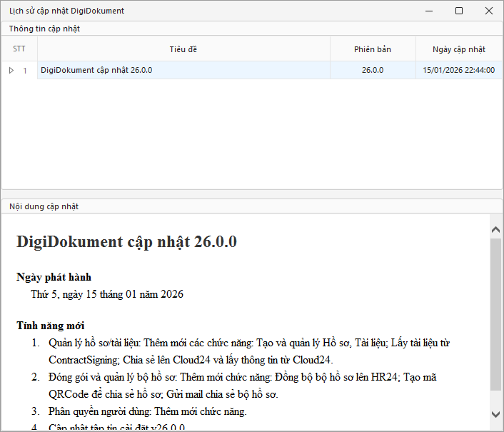Screen dimensions: 504x432
Task: Sort by the Tiêu đề column header
Action: coord(183,49)
